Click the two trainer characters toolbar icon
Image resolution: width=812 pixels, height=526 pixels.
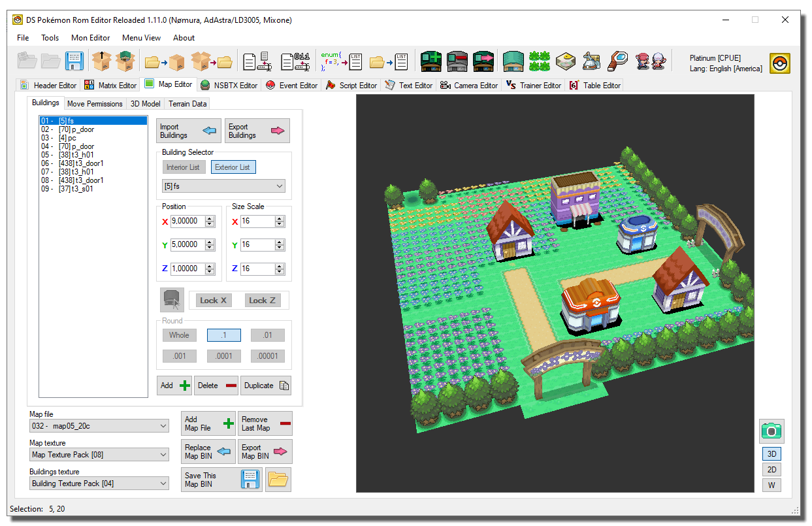pyautogui.click(x=652, y=61)
